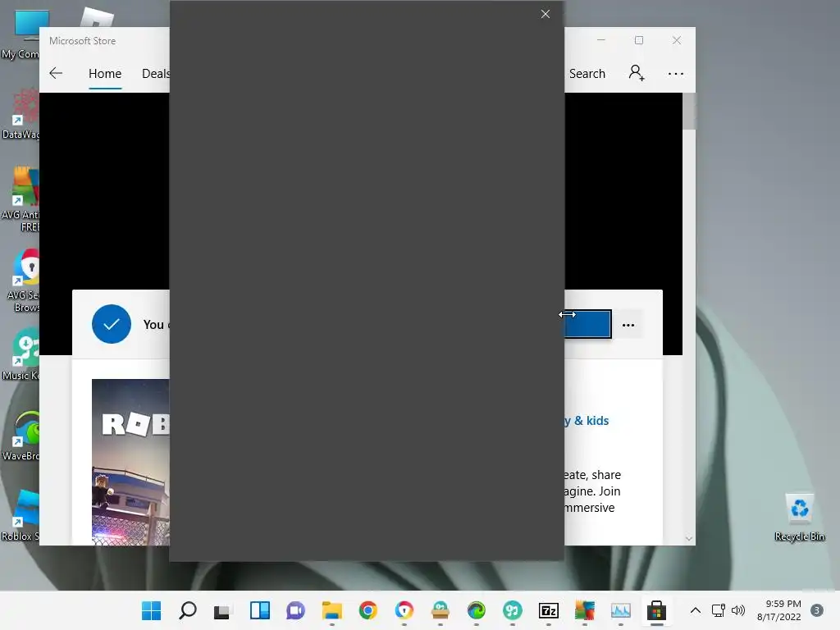
Task: Open the Deals tab
Action: 156,73
